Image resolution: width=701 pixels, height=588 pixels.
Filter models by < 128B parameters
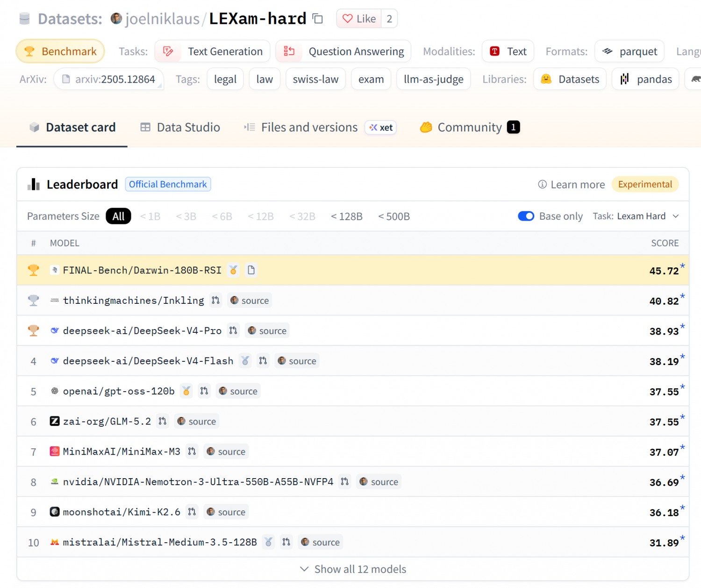tap(347, 216)
